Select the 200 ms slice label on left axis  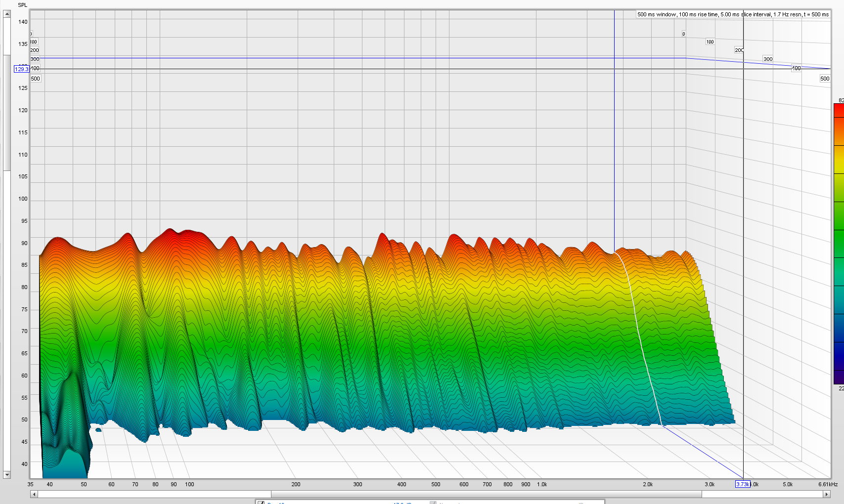34,50
